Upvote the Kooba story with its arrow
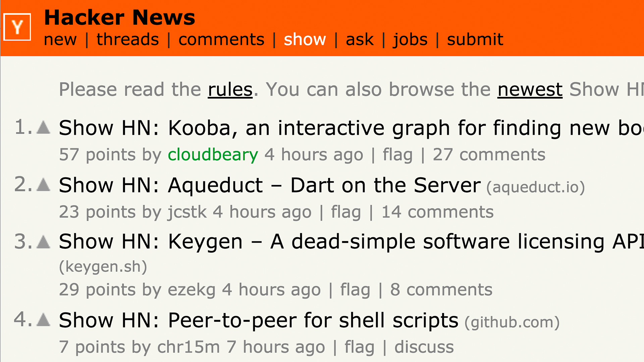This screenshot has height=362, width=644. click(x=44, y=127)
